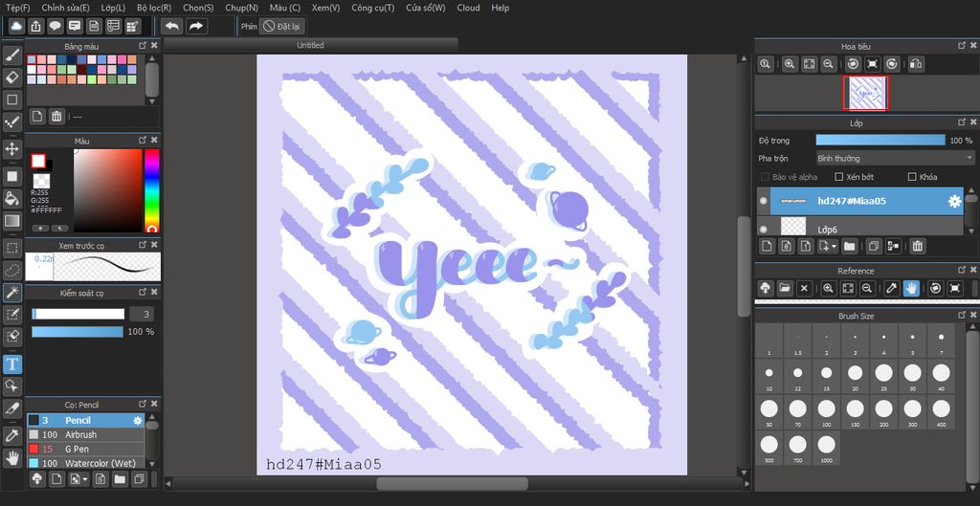Select the G Pen brush

[85, 450]
